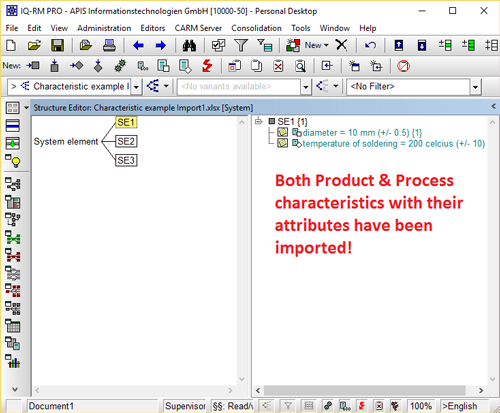Click the red lightning bolt icon

tap(207, 66)
